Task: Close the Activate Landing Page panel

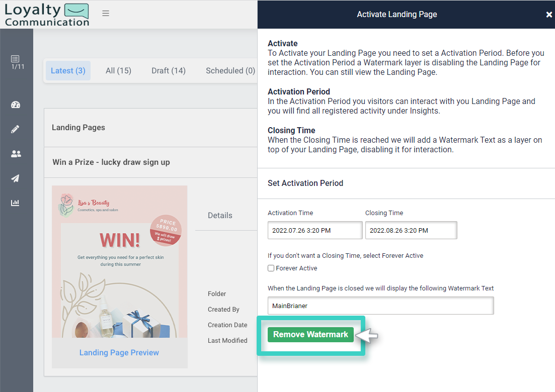Action: click(548, 14)
